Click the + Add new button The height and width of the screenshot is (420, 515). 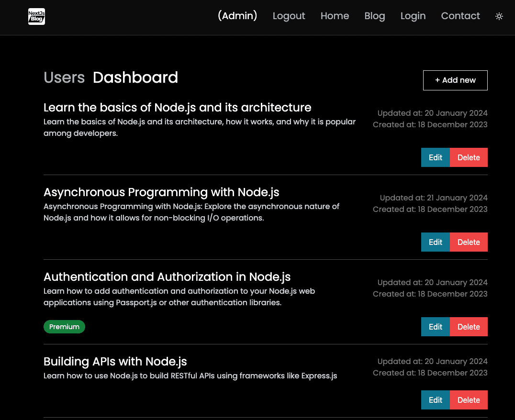[x=455, y=80]
